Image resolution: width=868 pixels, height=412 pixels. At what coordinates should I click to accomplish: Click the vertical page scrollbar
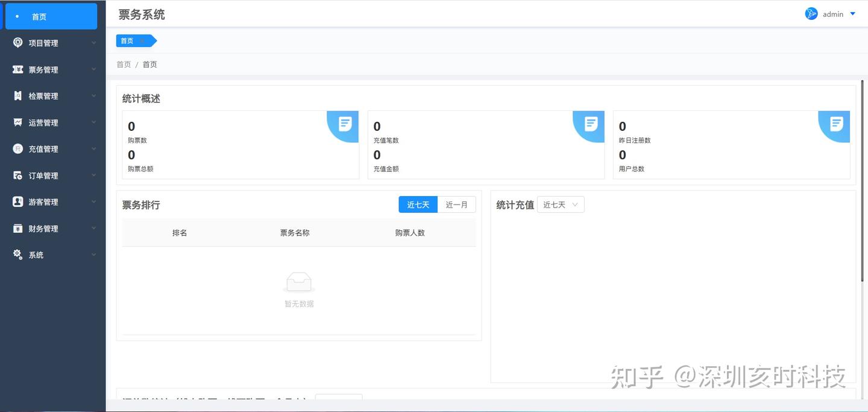pos(861,181)
